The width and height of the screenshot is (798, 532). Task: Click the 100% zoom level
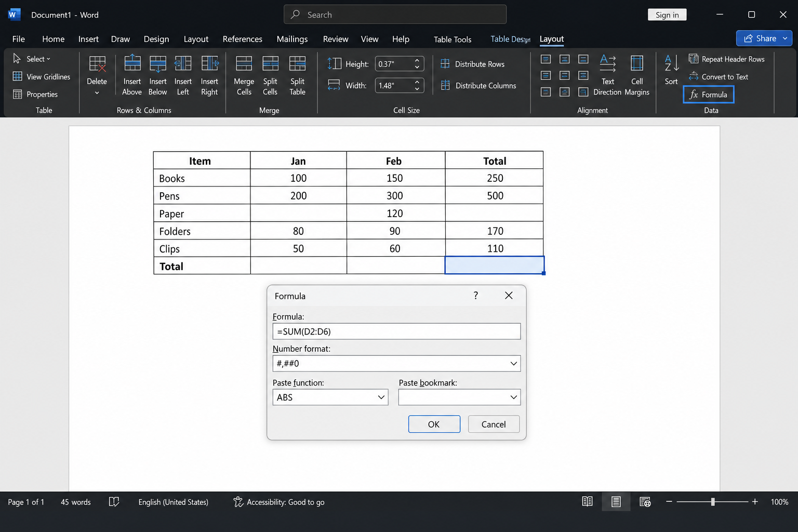pyautogui.click(x=779, y=502)
